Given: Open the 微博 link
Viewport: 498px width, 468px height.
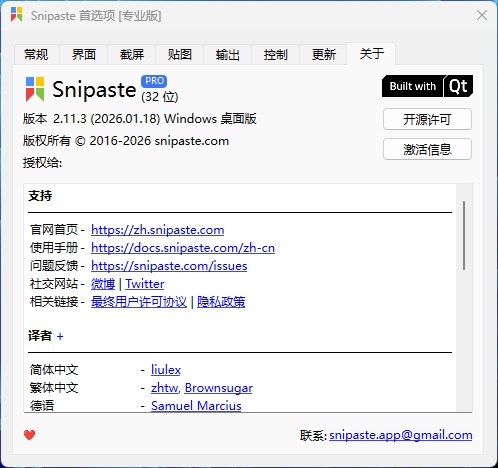Looking at the screenshot, I should click(103, 284).
